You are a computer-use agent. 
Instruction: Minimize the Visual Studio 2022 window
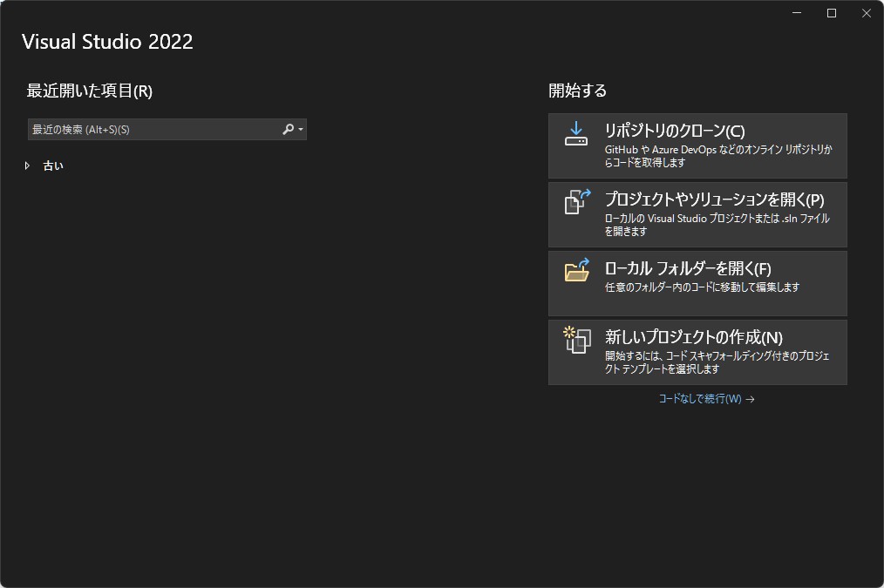point(797,13)
